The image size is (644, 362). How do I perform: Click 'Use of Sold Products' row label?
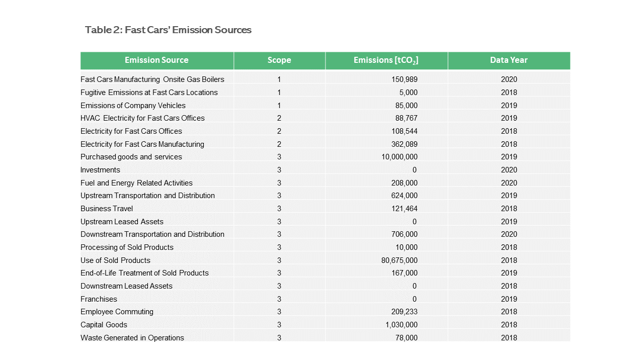point(115,260)
